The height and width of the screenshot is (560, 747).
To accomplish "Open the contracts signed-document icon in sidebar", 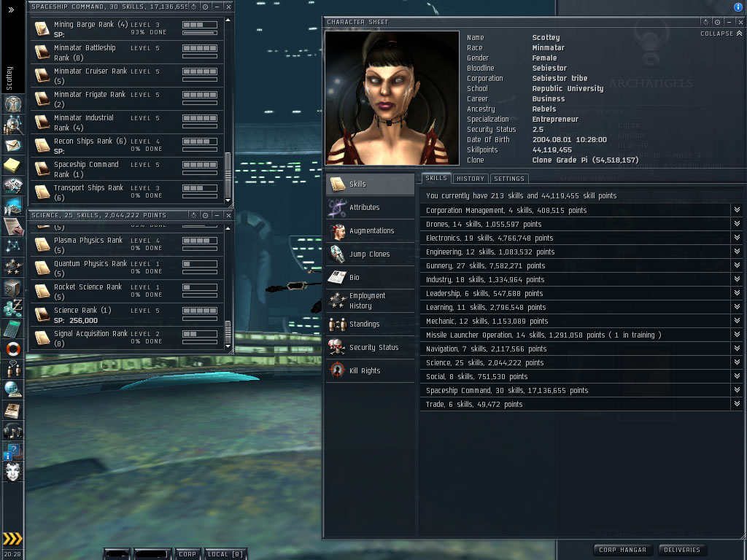I will tap(13, 226).
